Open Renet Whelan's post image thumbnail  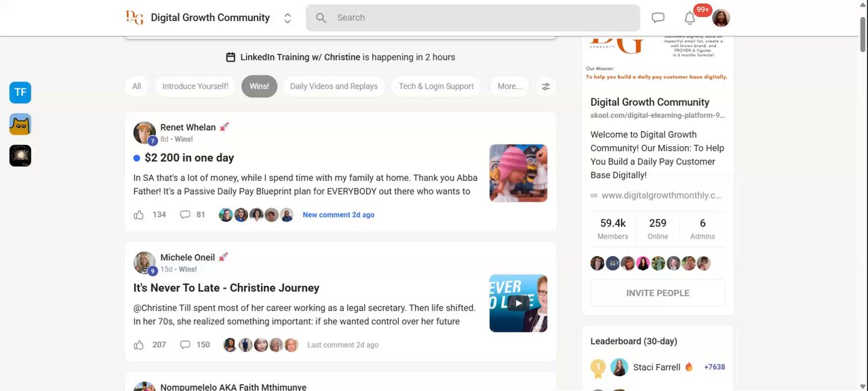(518, 173)
